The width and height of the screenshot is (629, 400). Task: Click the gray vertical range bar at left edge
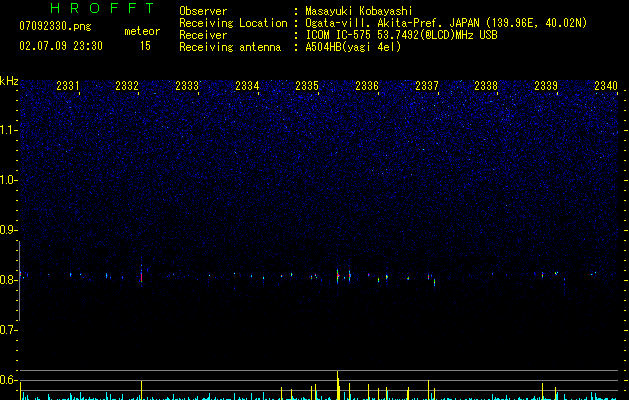pyautogui.click(x=19, y=281)
